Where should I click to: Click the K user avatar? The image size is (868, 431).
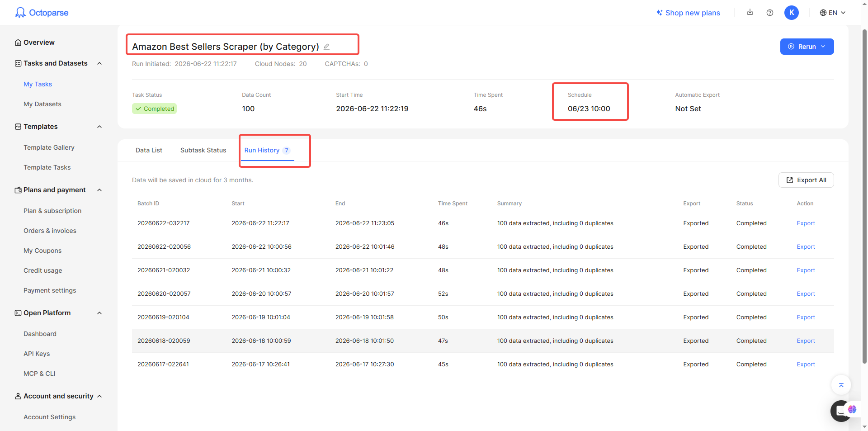(792, 13)
